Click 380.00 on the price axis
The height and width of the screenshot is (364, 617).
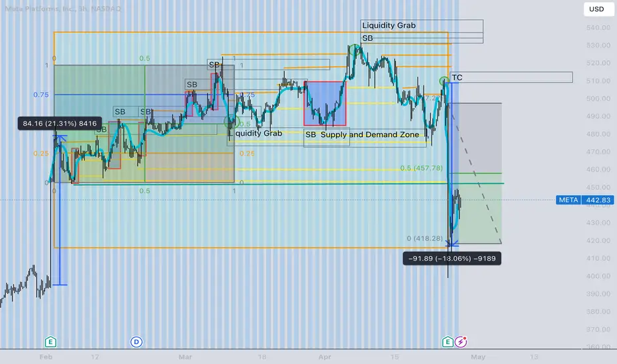point(598,311)
